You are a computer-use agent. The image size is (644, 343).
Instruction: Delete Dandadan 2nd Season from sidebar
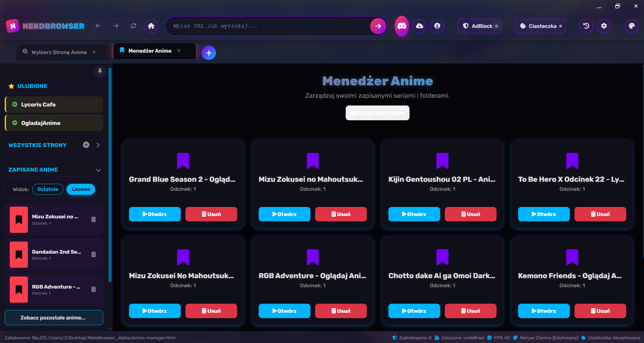tap(94, 254)
